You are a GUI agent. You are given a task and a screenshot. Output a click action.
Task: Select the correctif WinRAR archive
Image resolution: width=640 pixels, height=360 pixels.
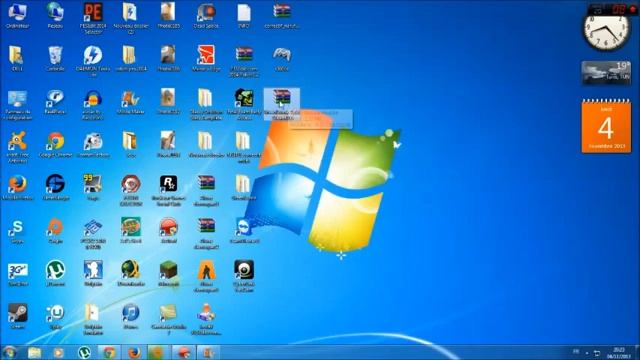click(282, 16)
